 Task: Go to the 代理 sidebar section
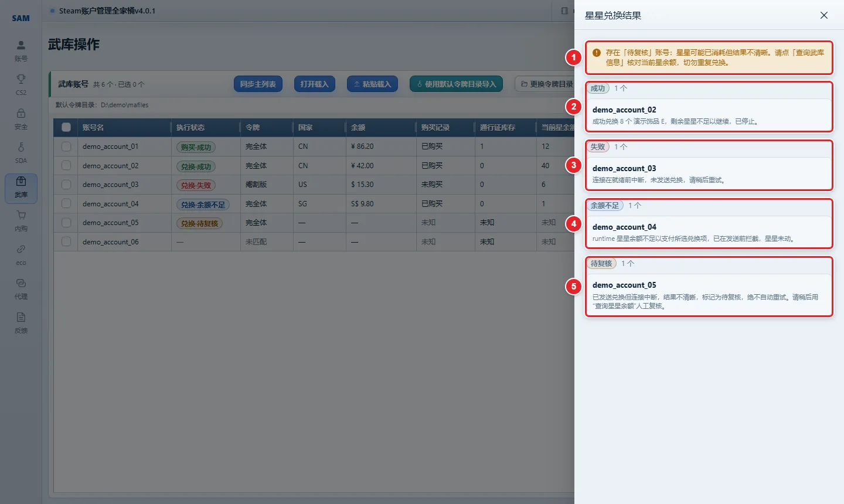point(21,289)
